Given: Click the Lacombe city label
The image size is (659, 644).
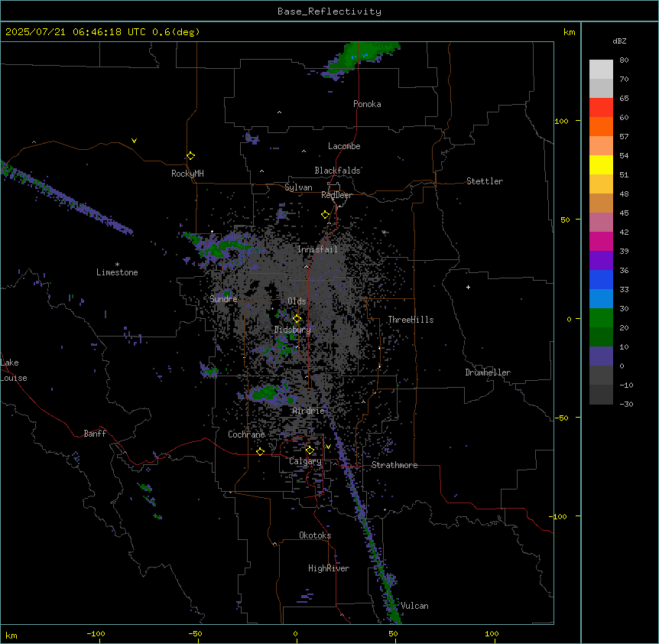Looking at the screenshot, I should click(x=344, y=146).
